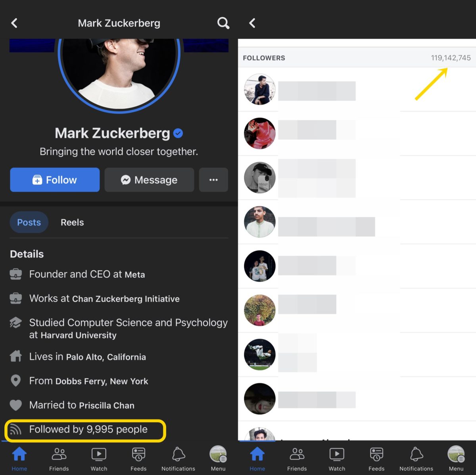Open Friends from the Followers screen's bottom bar

point(297,458)
